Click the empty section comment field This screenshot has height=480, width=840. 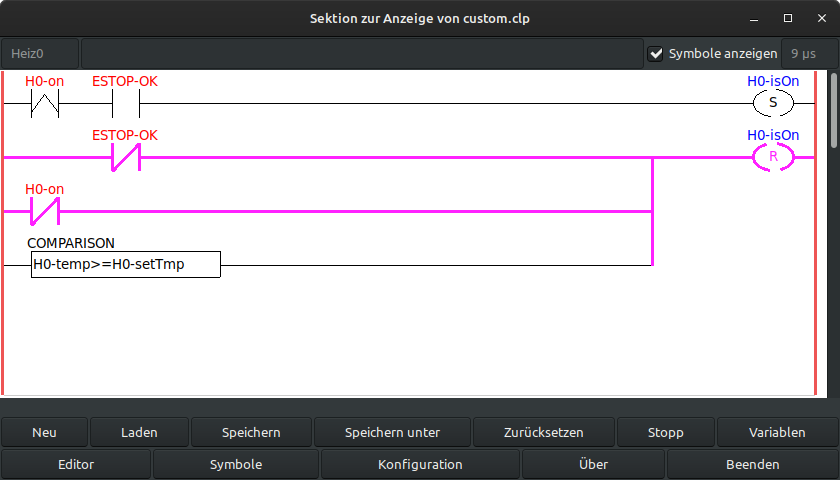360,54
